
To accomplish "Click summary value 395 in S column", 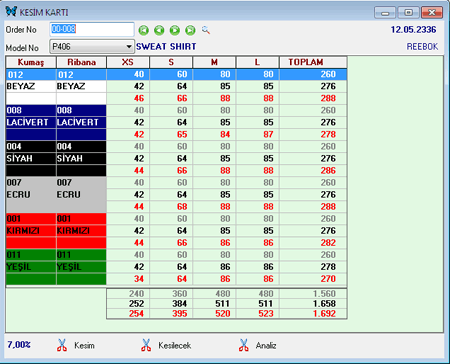I will [179, 314].
